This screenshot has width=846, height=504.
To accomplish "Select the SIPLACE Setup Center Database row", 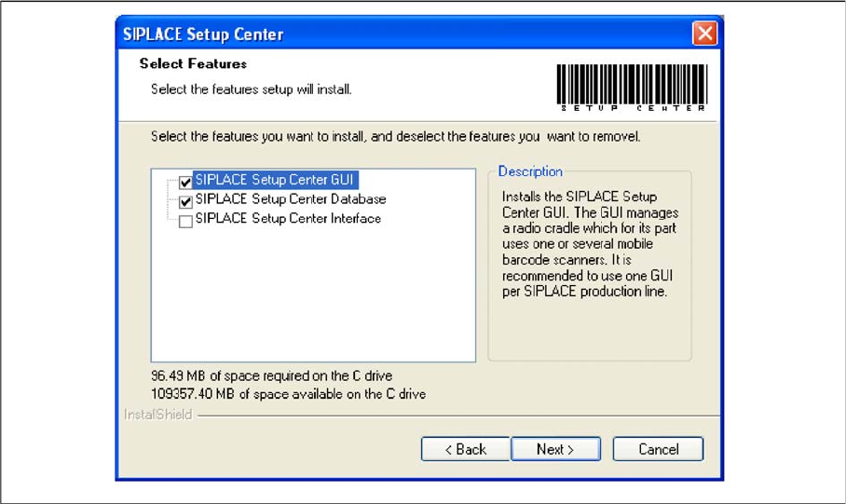I will point(291,199).
